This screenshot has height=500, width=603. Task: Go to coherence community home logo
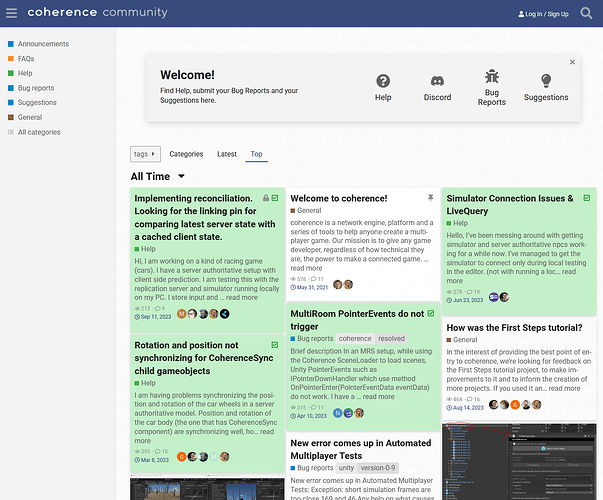(x=97, y=12)
